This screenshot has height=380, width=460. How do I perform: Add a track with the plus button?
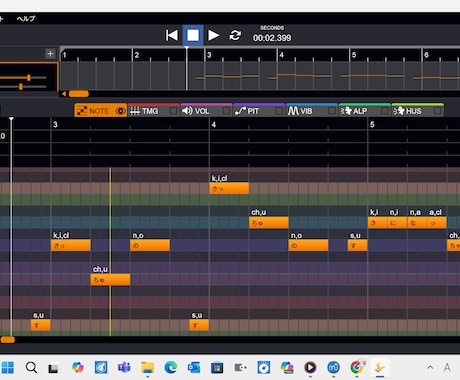(50, 53)
